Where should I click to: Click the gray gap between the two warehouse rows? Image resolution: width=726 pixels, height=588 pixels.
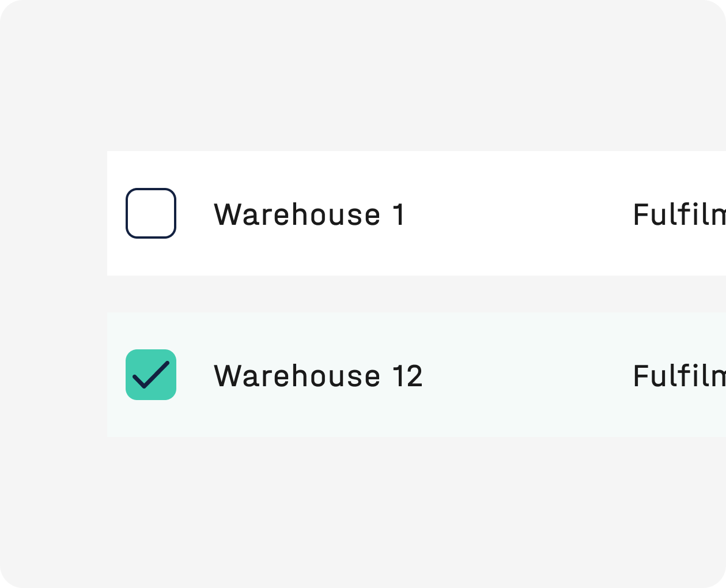tap(417, 294)
